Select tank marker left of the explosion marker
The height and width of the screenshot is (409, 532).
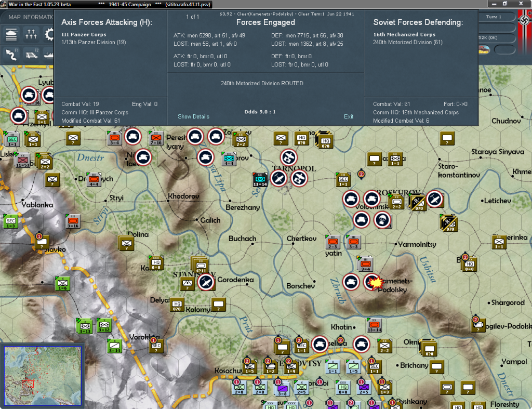[x=351, y=282]
